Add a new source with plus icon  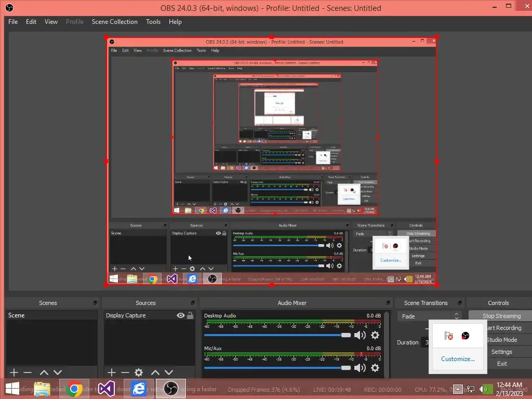(x=111, y=373)
